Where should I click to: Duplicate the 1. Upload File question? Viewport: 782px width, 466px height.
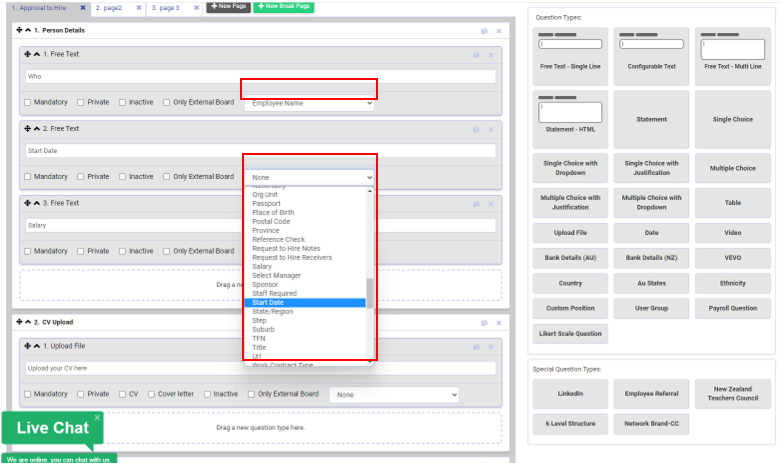pos(476,347)
